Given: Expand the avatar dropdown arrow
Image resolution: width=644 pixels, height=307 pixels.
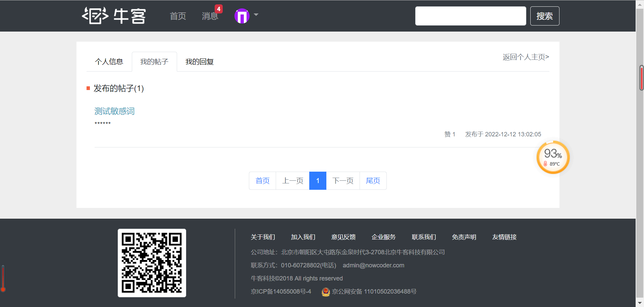Looking at the screenshot, I should 256,15.
